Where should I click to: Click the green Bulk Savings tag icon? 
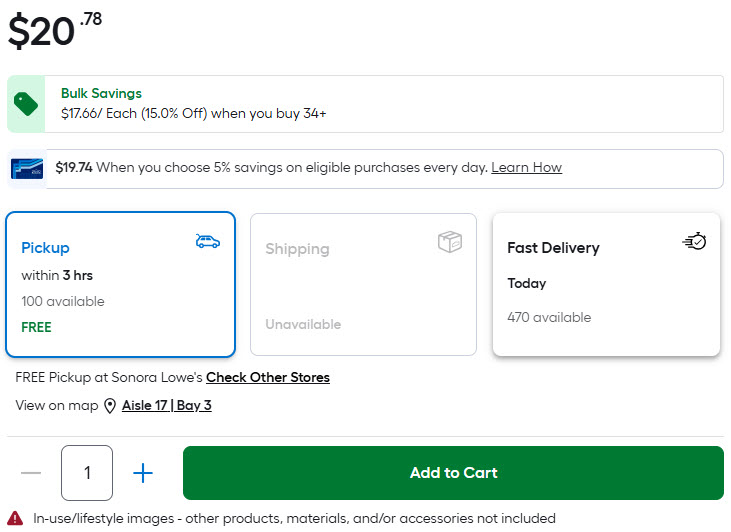point(26,104)
